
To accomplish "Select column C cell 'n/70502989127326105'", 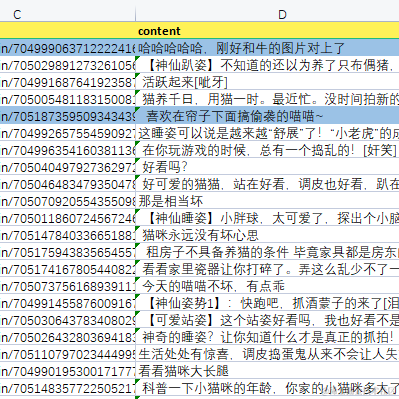I will (x=68, y=65).
